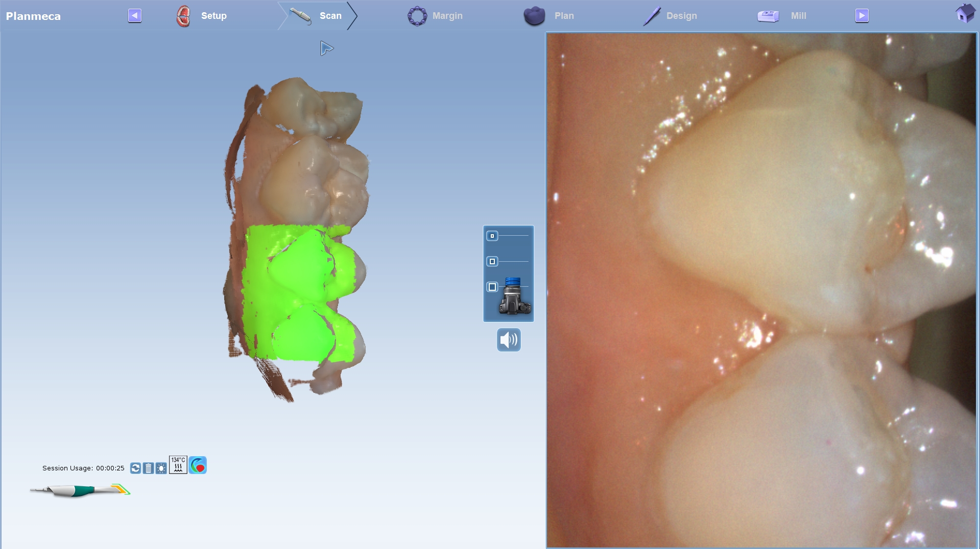Go to previous step with left arrow
Viewport: 980px width, 549px height.
(x=134, y=15)
